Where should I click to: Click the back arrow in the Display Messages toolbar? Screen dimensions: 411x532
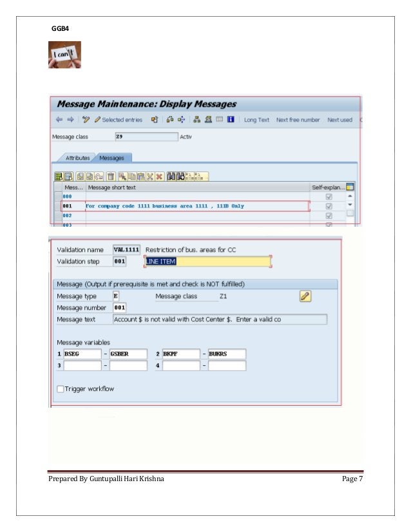pos(59,119)
